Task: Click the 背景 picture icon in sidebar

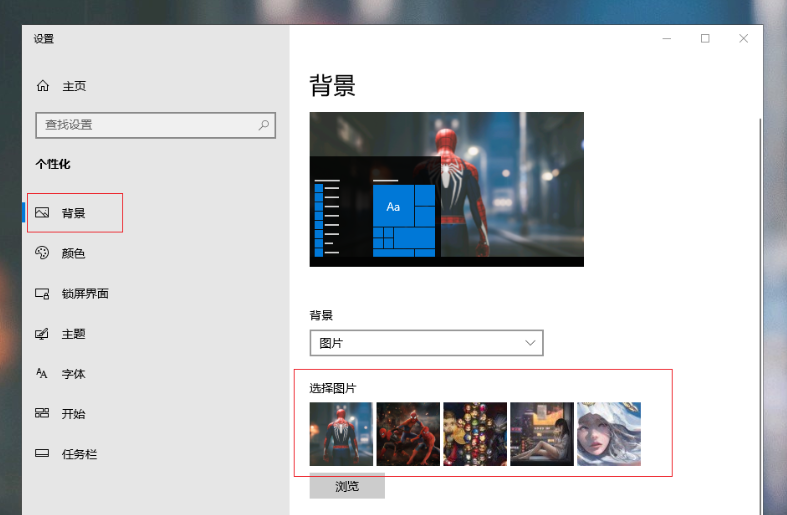Action: point(42,213)
